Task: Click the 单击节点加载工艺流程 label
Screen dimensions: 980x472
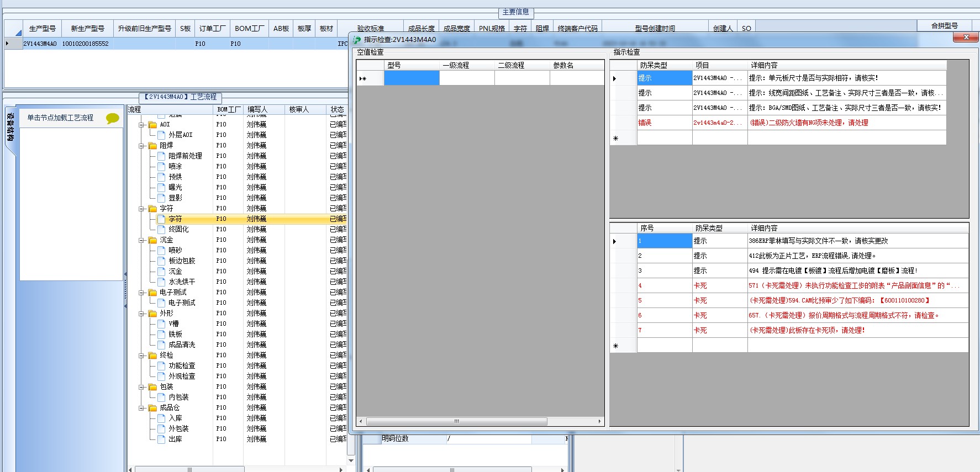Action: 60,118
